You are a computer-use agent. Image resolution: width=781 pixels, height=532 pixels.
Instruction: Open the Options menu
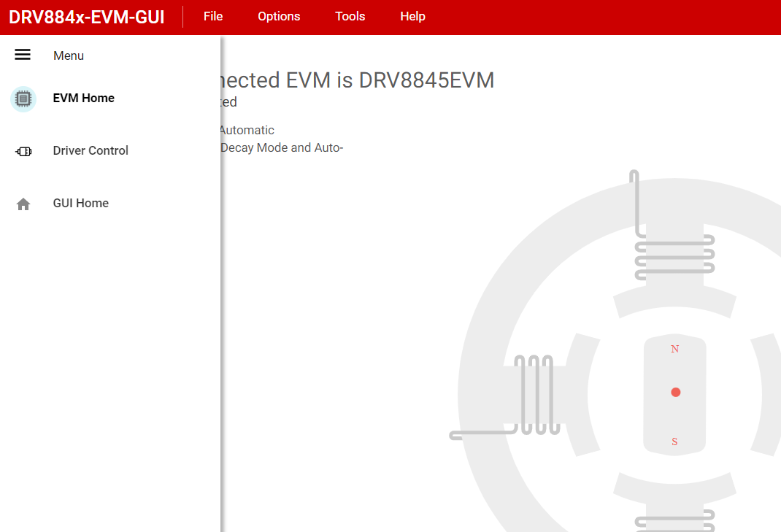pos(279,16)
